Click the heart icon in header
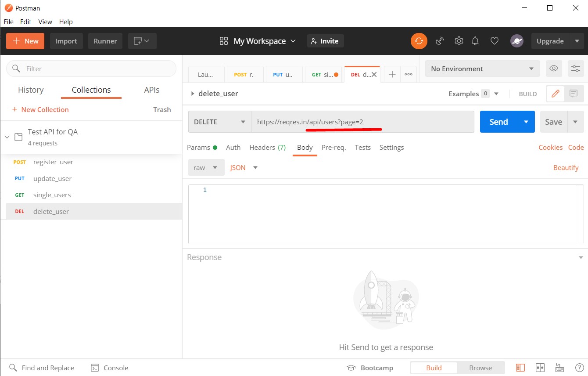The image size is (588, 376). (x=495, y=41)
